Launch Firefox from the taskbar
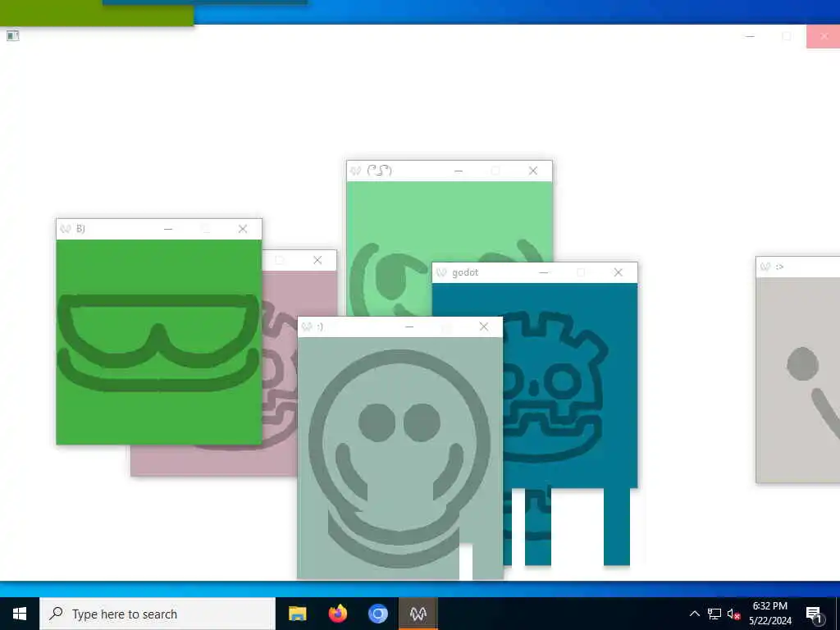This screenshot has width=840, height=630. pos(337,614)
